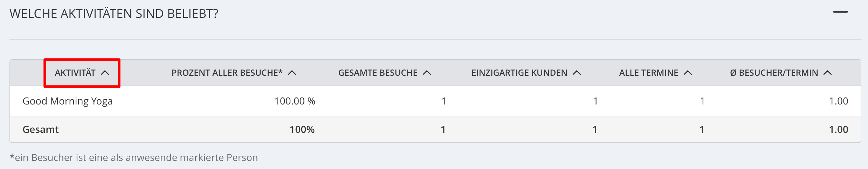Click sort arrow beside PROZENT ALLER BESUCHE*
This screenshot has width=868, height=169.
[292, 73]
